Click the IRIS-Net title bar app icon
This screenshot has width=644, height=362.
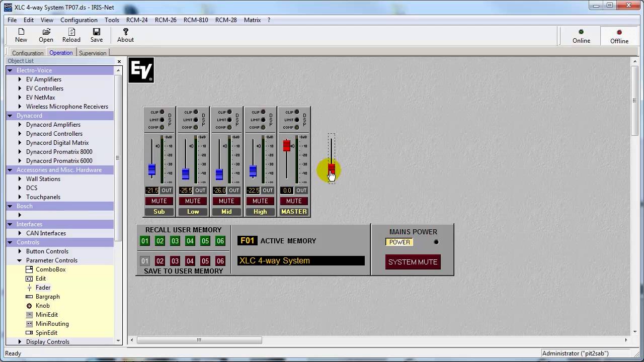8,7
